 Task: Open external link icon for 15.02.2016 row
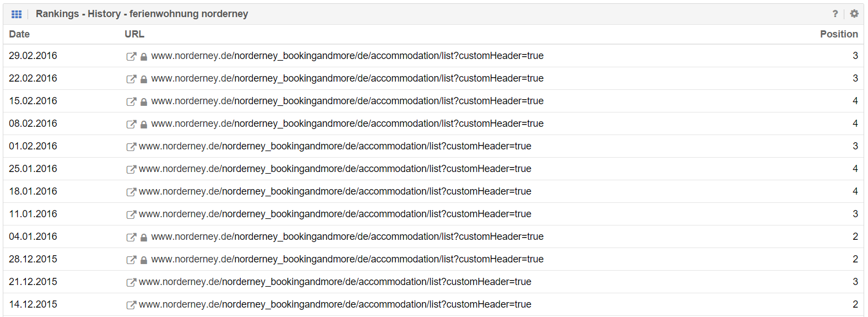pos(131,101)
